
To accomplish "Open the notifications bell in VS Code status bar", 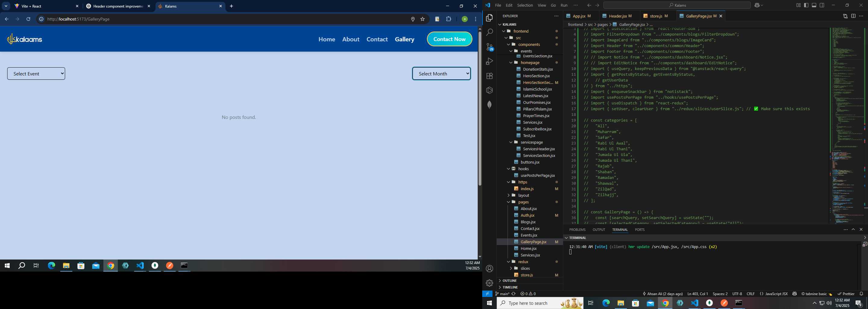I will click(861, 294).
